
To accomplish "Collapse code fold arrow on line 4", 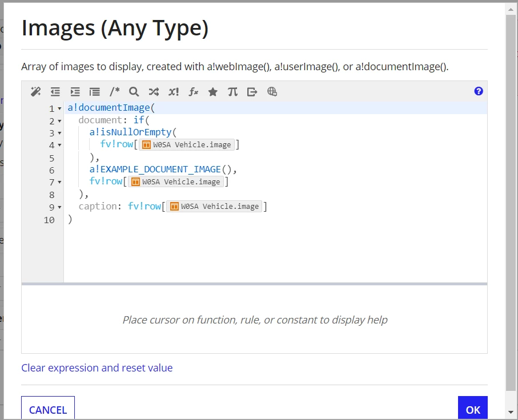I will pos(59,145).
